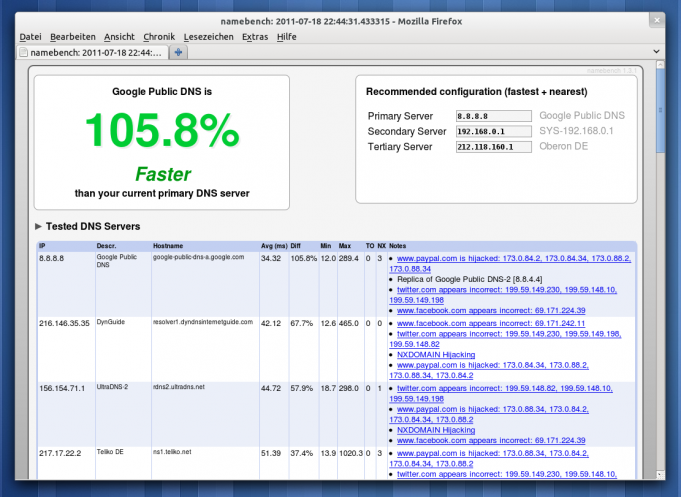The image size is (681, 497).
Task: Click the Primary Server IP field
Action: coord(494,116)
